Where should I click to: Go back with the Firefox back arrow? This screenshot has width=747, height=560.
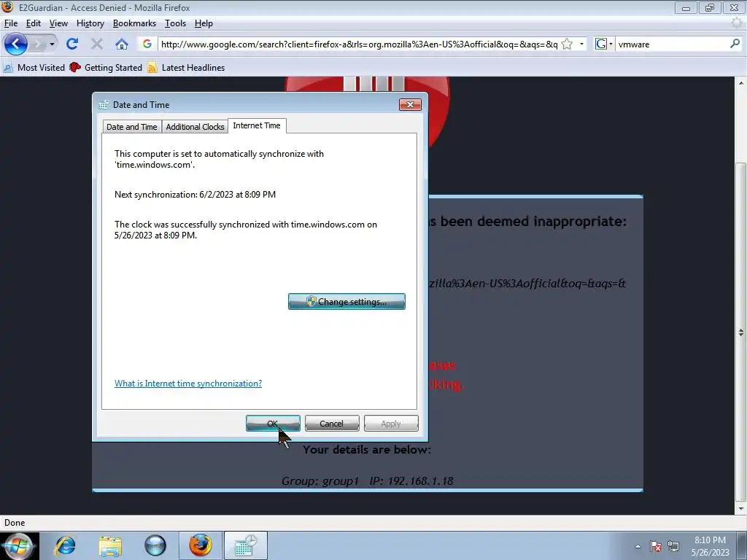point(16,44)
